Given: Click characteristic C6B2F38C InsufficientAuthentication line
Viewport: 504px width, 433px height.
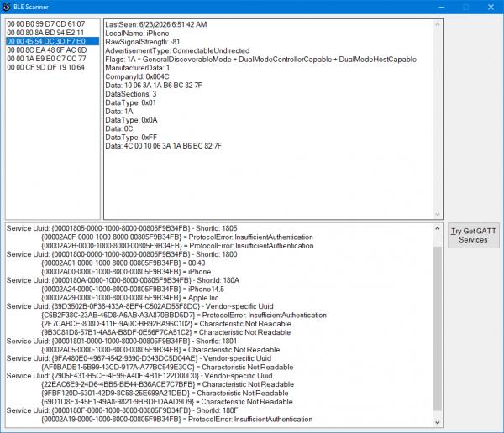Looking at the screenshot, I should click(x=184, y=316).
